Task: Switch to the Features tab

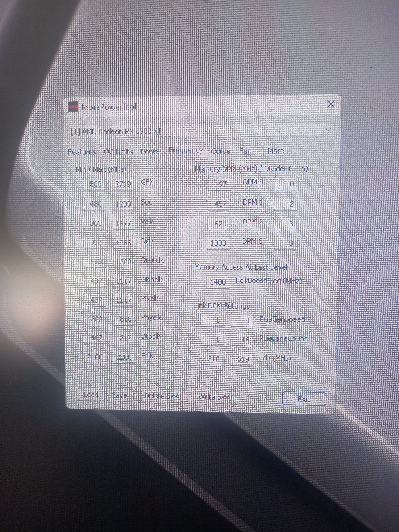Action: tap(82, 152)
